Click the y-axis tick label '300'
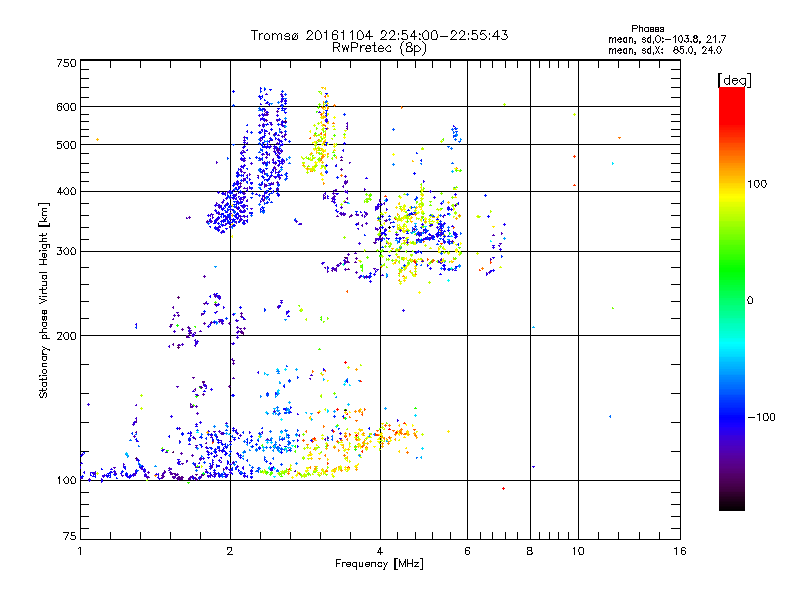This screenshot has width=800, height=600. point(66,252)
